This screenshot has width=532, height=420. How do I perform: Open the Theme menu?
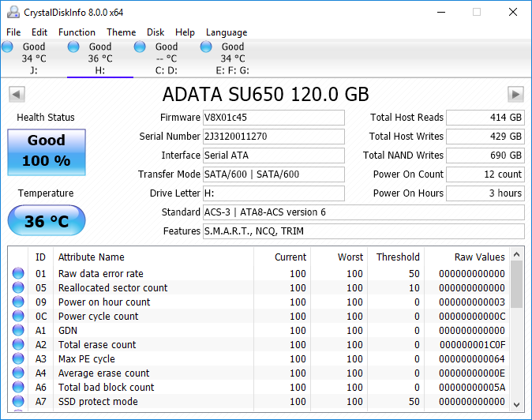point(121,32)
